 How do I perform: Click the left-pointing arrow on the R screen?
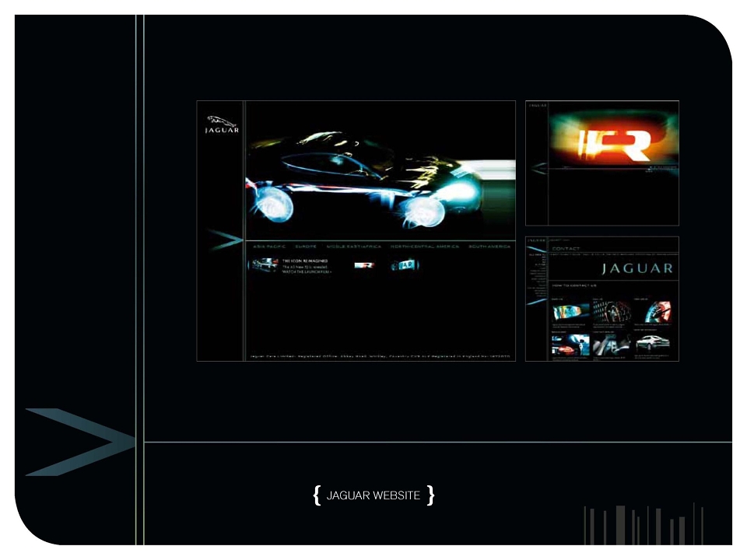tap(538, 169)
